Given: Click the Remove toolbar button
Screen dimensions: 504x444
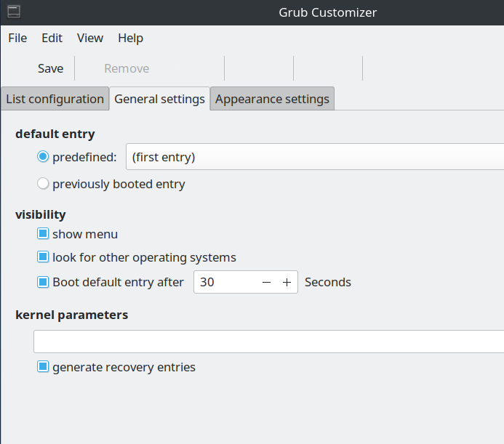Looking at the screenshot, I should tap(127, 68).
